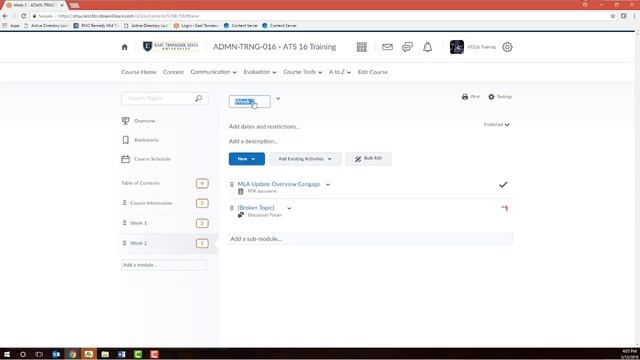Click the Course Information drag handle

(124, 203)
